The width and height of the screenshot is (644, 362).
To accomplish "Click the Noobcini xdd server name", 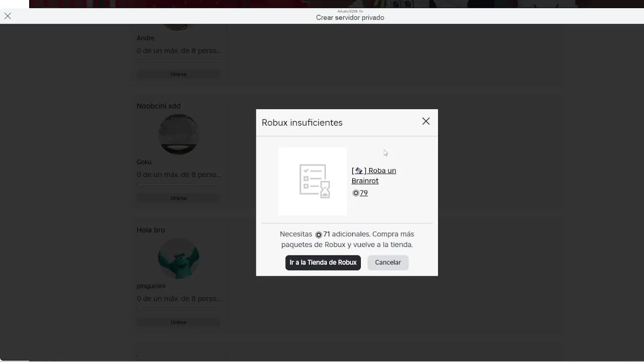I will [158, 106].
